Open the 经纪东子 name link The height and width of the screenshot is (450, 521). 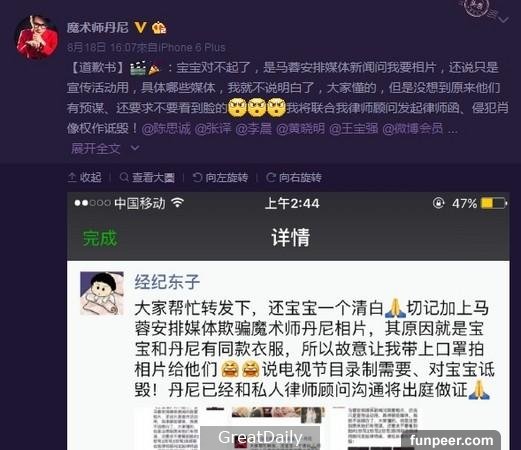point(167,282)
